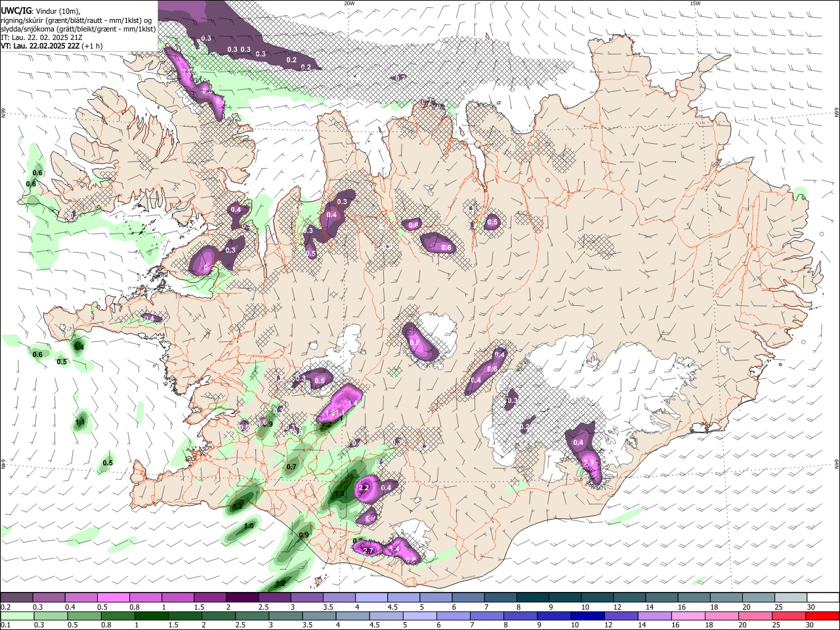Click the 20W longitude label
Image resolution: width=840 pixels, height=630 pixels.
[x=350, y=3]
